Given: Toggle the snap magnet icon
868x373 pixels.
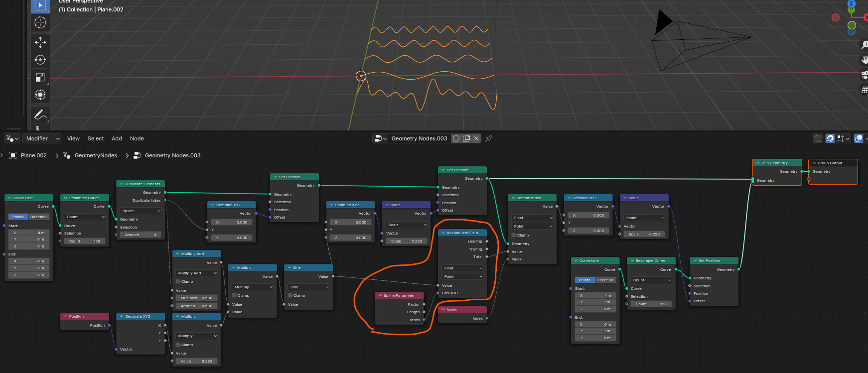Looking at the screenshot, I should point(830,138).
